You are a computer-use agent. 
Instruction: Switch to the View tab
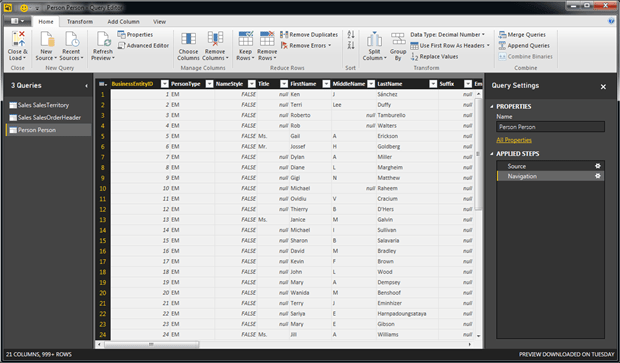(159, 22)
